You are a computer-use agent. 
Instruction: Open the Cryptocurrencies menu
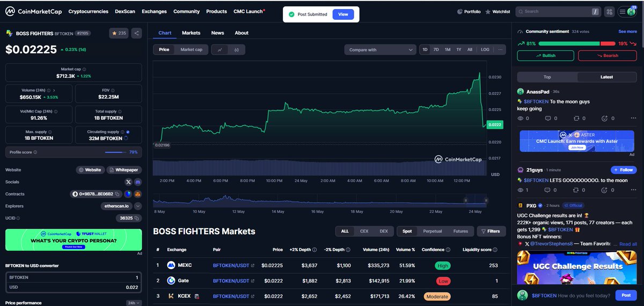pos(89,11)
